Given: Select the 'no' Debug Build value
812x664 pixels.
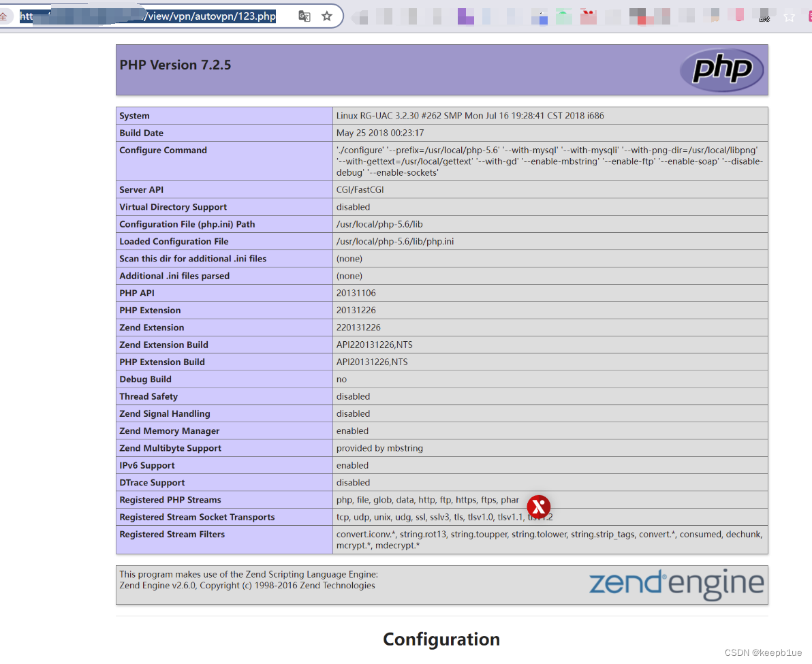Looking at the screenshot, I should (x=341, y=379).
